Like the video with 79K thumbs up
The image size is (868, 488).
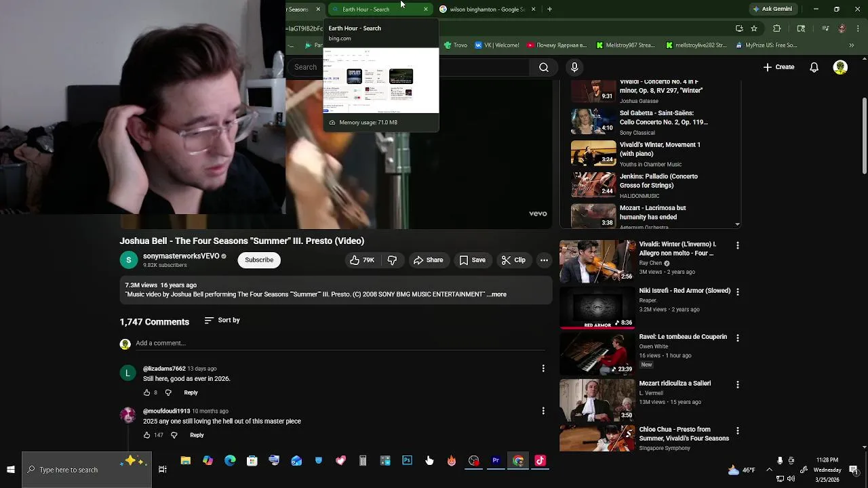pos(362,260)
